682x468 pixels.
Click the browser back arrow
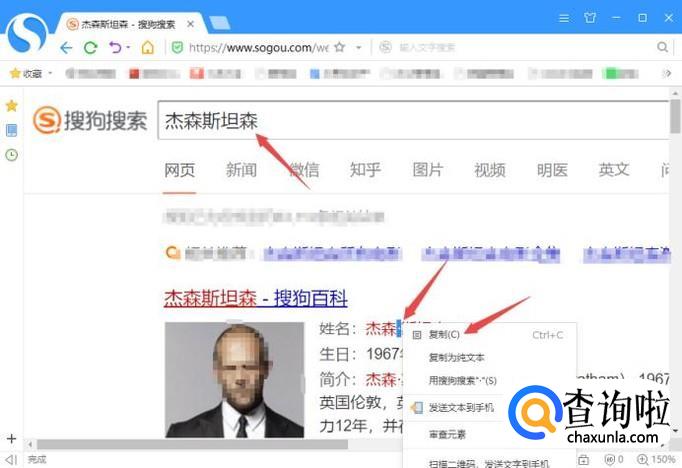click(66, 47)
